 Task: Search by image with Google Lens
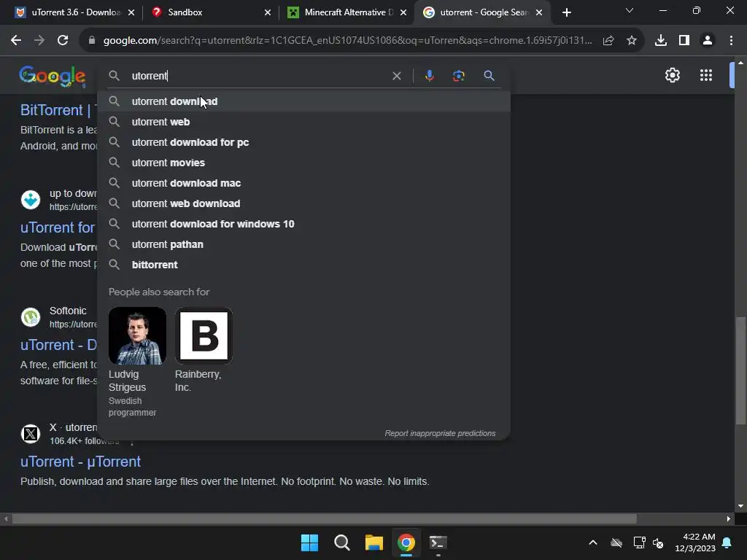(458, 76)
